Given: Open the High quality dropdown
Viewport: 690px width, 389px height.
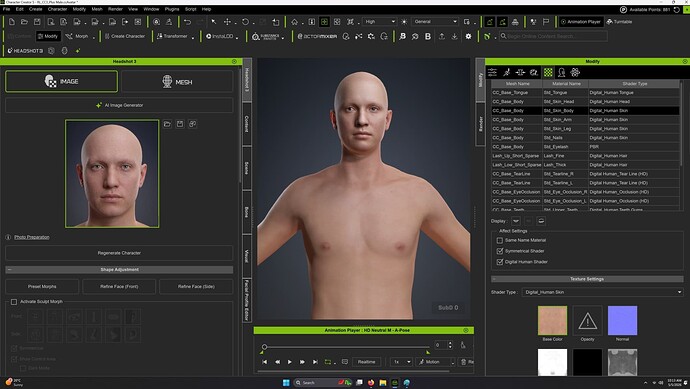Looking at the screenshot, I should (379, 22).
